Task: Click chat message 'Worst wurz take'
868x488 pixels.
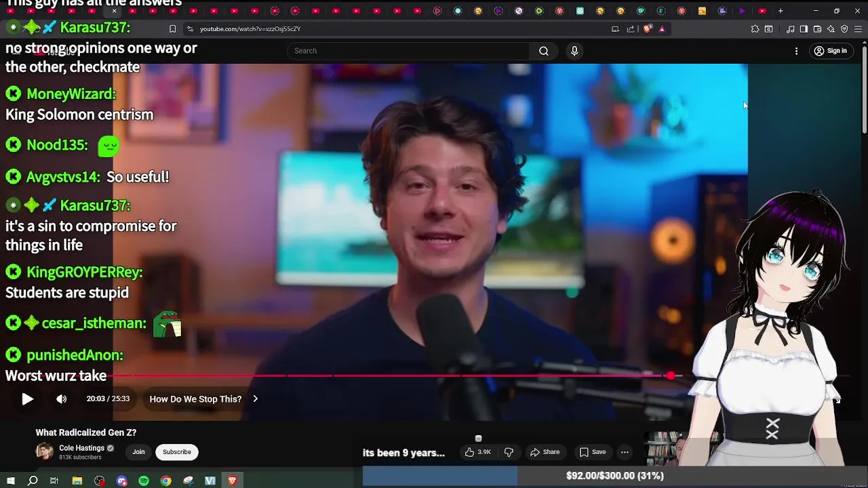Action: pyautogui.click(x=56, y=376)
